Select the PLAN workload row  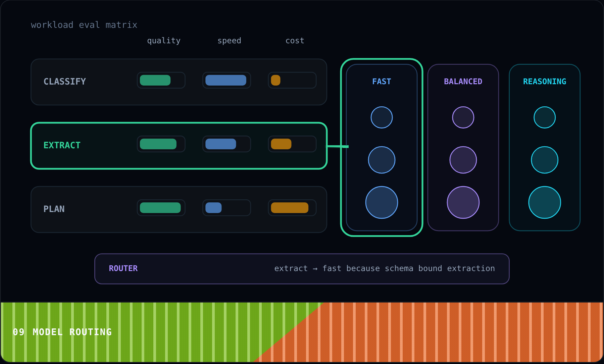tap(179, 210)
